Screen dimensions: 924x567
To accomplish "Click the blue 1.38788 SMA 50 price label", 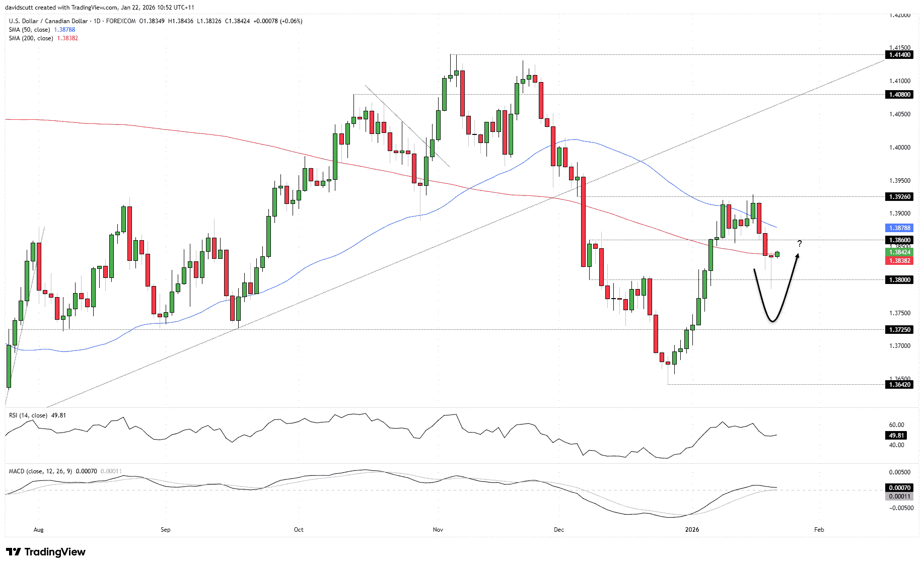I will coord(900,228).
